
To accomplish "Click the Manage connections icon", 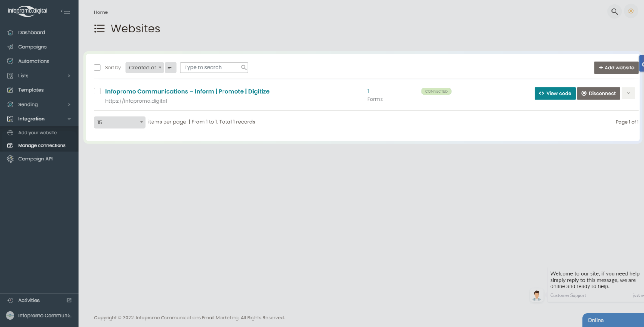I will pos(10,145).
